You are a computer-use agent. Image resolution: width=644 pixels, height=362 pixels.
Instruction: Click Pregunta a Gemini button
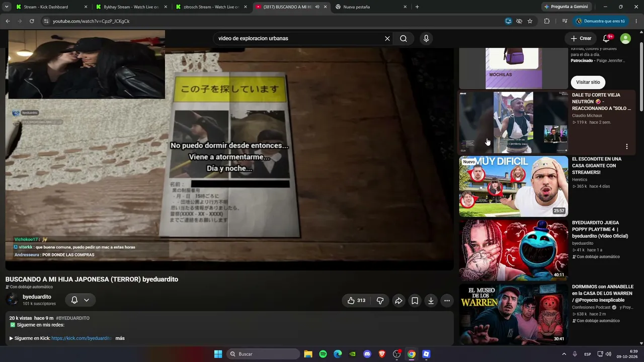(x=566, y=7)
